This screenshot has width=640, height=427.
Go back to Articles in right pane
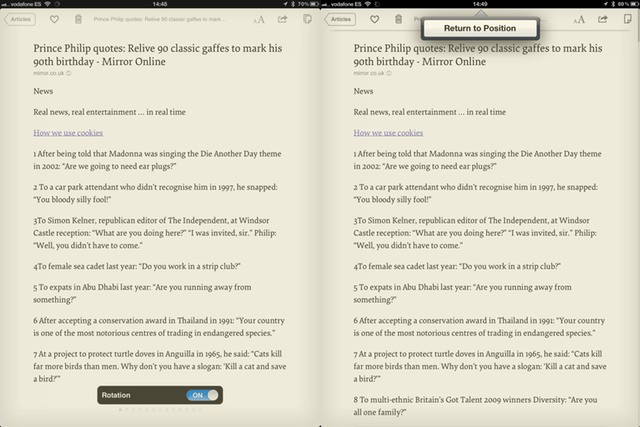pos(341,19)
